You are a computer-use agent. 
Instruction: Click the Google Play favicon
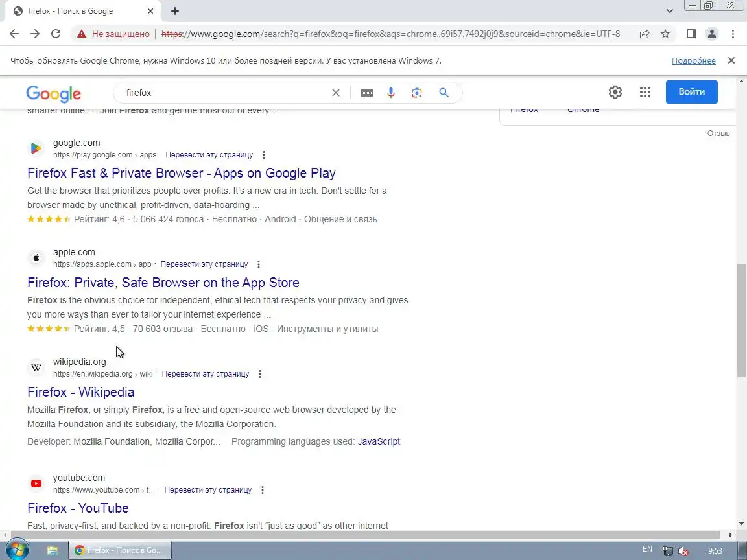pos(36,148)
